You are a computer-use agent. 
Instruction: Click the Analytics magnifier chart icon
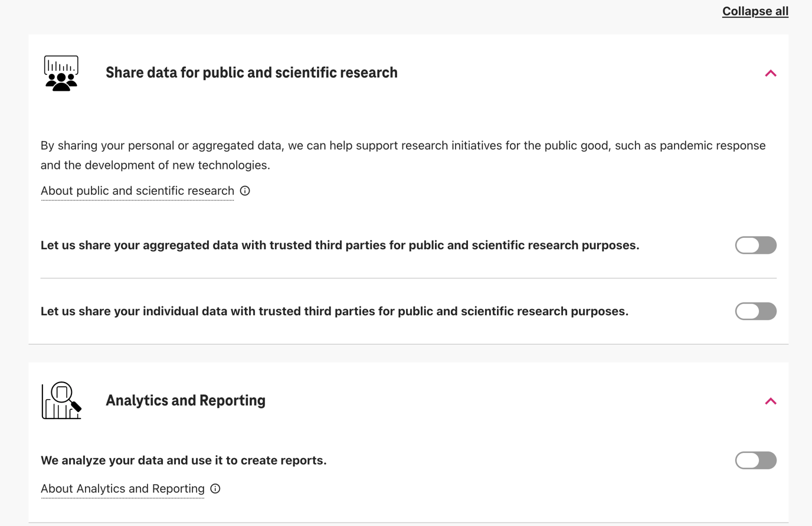(x=61, y=401)
